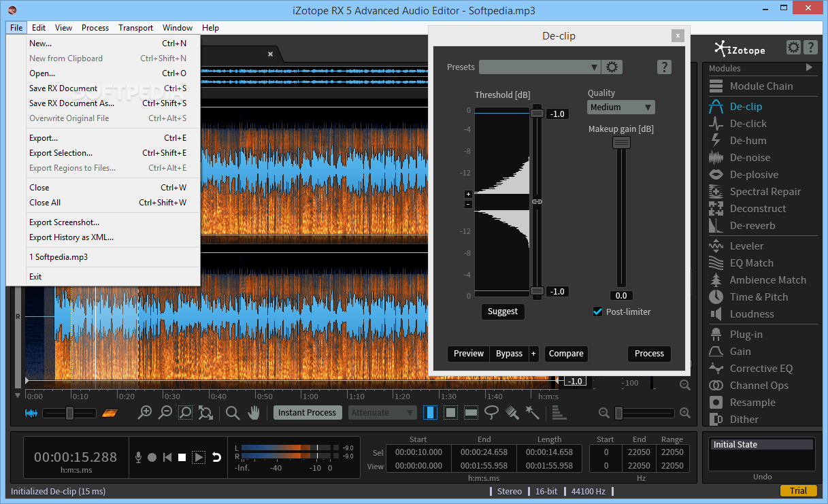Screen dimensions: 828x504
Task: Open the De-clip help question mark
Action: 665,67
